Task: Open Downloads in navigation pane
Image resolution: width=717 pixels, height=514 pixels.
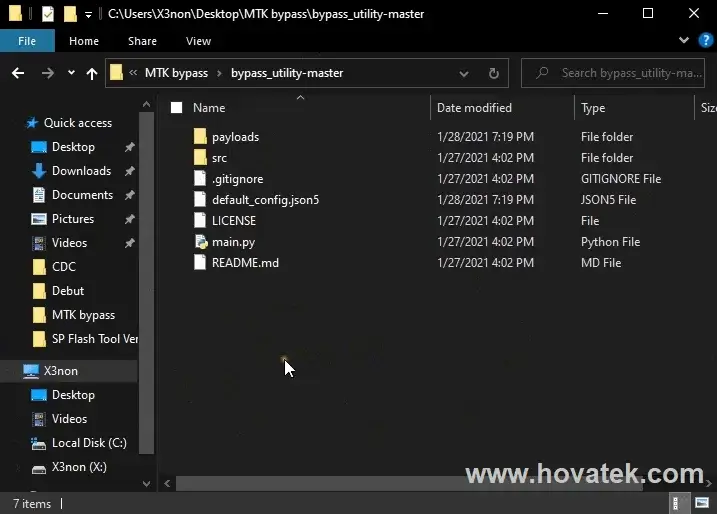Action: coord(81,171)
